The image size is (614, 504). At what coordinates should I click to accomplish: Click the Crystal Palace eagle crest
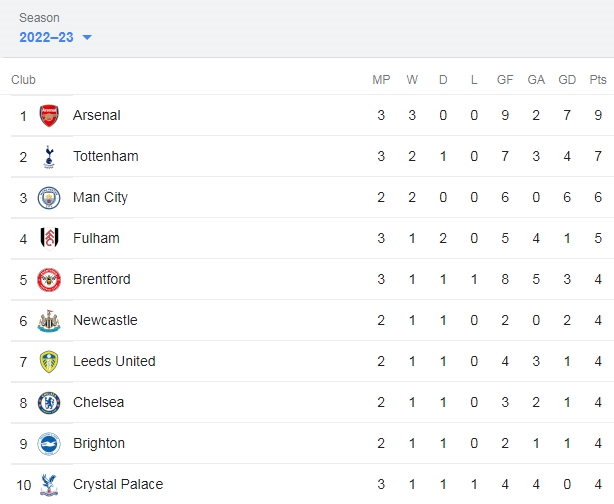coord(49,485)
